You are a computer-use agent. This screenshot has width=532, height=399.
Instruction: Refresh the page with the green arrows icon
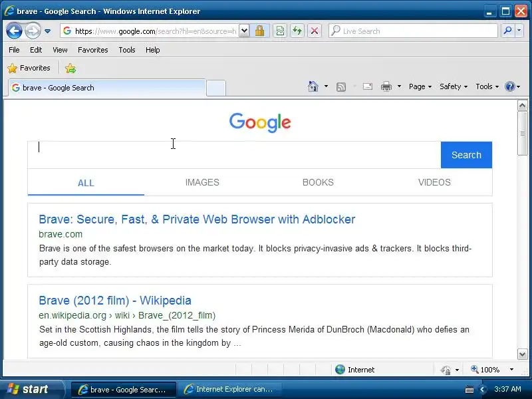click(x=297, y=31)
